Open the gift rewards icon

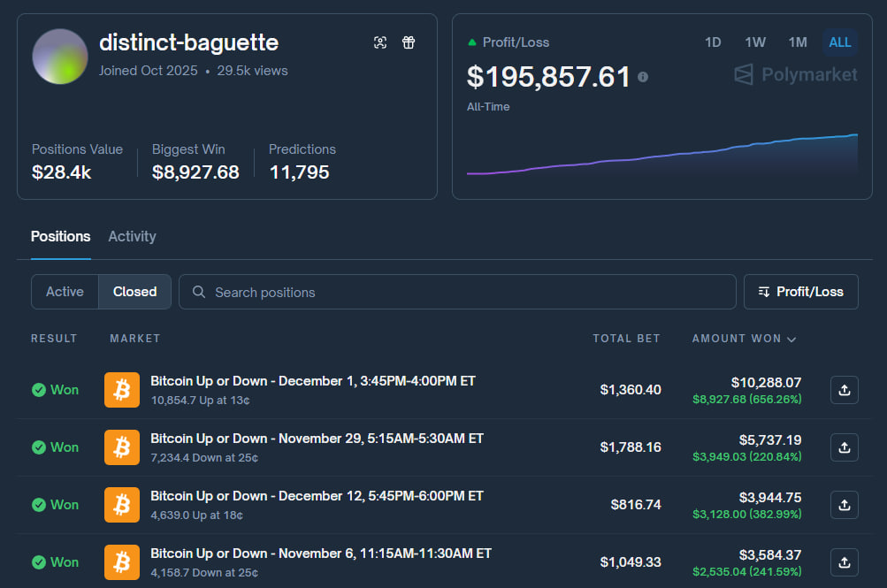[408, 42]
